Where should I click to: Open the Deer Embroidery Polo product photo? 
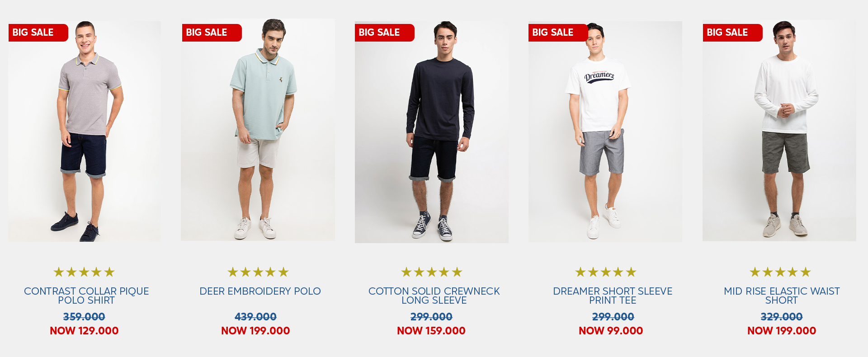point(258,130)
